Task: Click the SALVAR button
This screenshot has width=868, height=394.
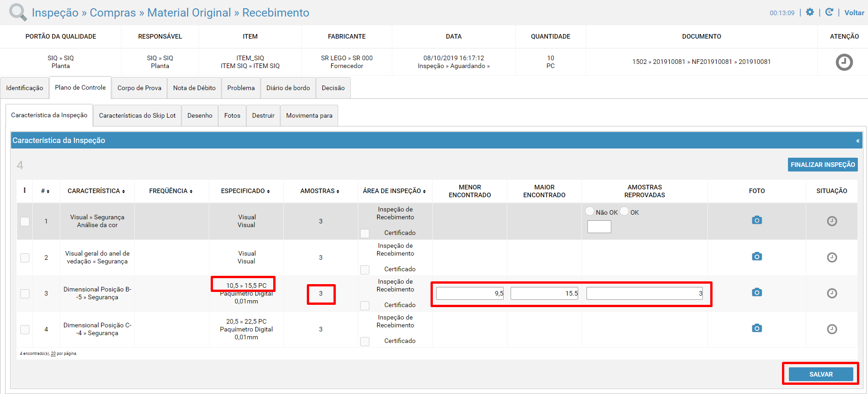Action: pos(821,374)
